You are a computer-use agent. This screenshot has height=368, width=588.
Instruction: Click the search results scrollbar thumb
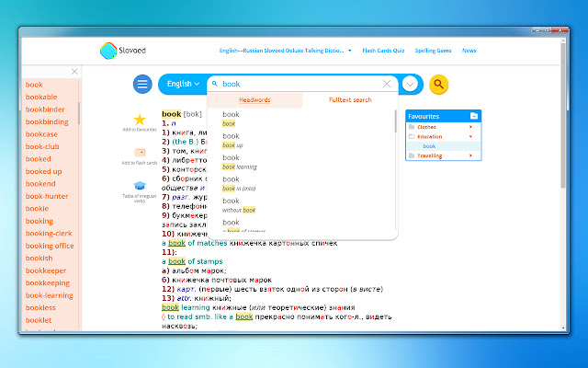click(395, 121)
